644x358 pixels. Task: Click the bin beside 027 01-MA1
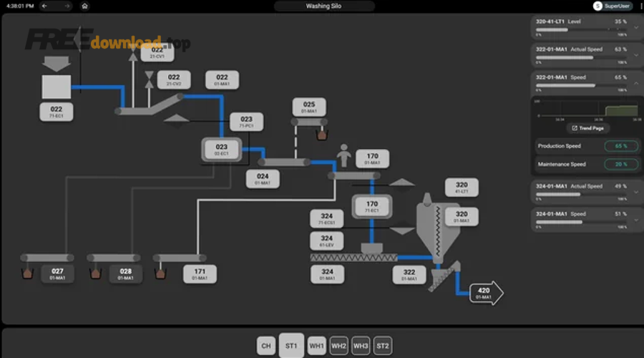pos(27,273)
